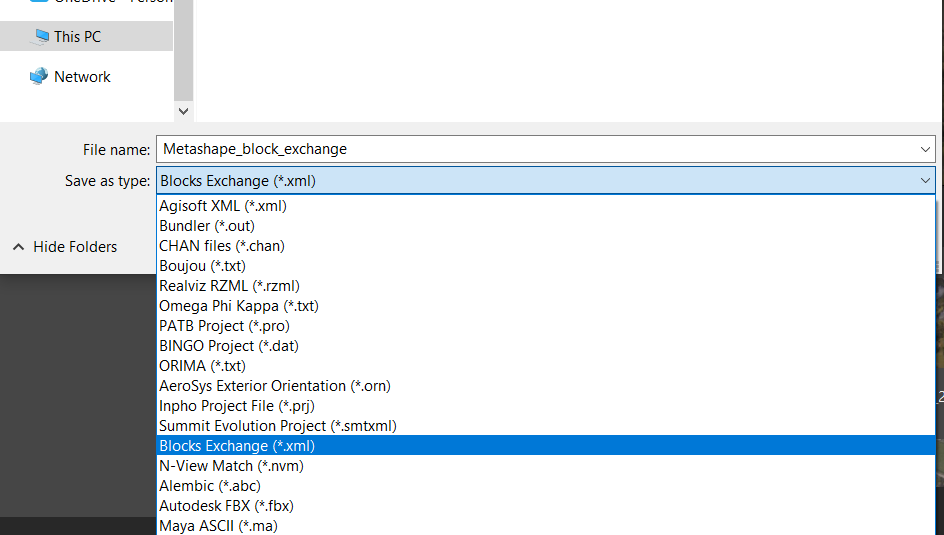
Task: Open Network in the navigation pane
Action: click(82, 77)
